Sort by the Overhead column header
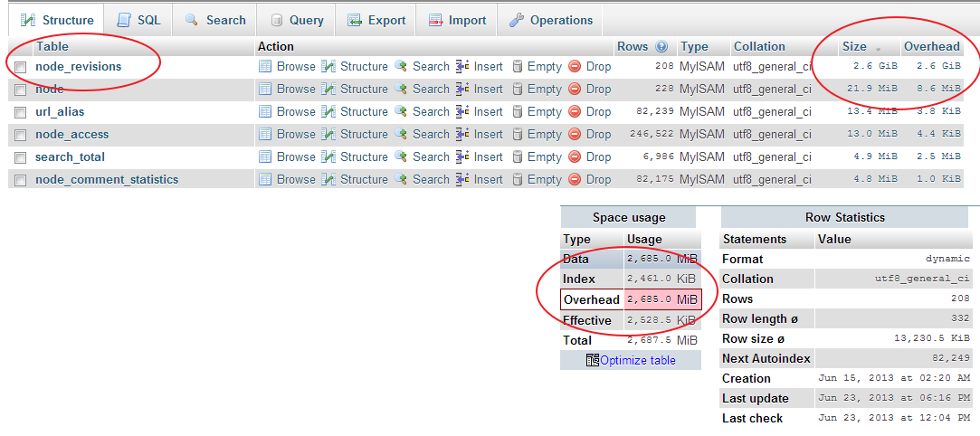 (931, 47)
